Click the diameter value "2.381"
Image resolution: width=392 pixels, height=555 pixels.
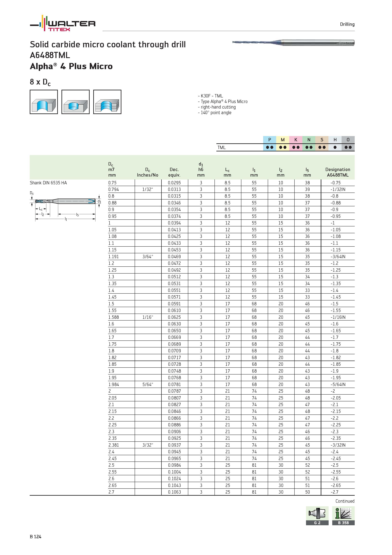[113, 445]
